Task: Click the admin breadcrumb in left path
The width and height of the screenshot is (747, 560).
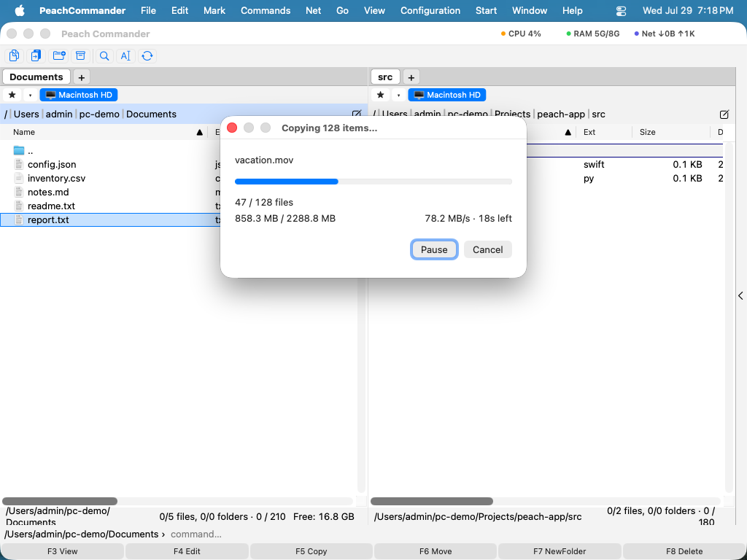Action: 59,114
